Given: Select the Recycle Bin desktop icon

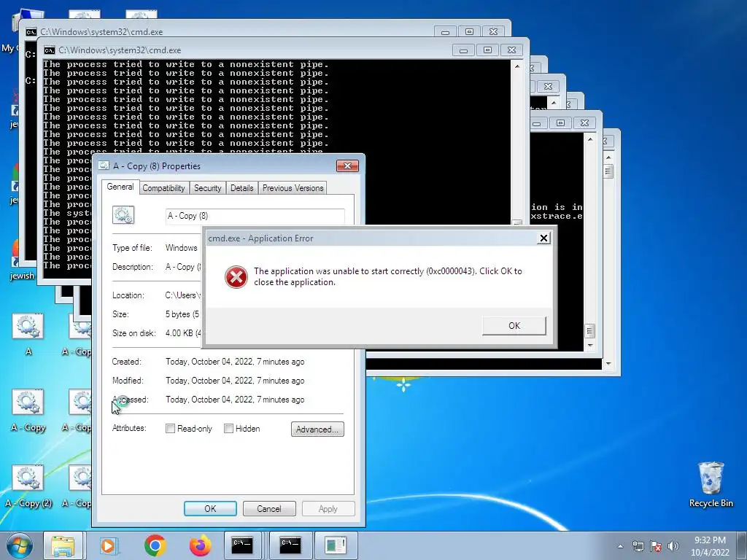Looking at the screenshot, I should pos(711,484).
